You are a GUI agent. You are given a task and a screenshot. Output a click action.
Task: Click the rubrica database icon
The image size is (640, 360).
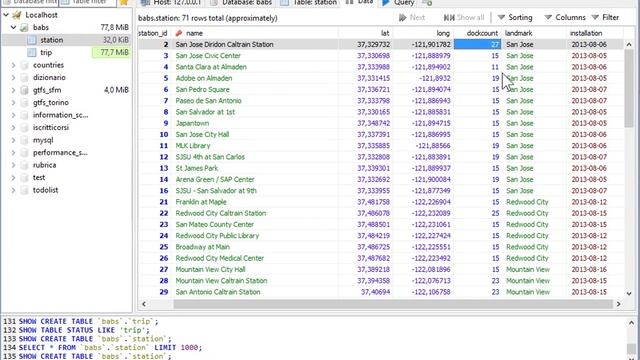[24, 165]
